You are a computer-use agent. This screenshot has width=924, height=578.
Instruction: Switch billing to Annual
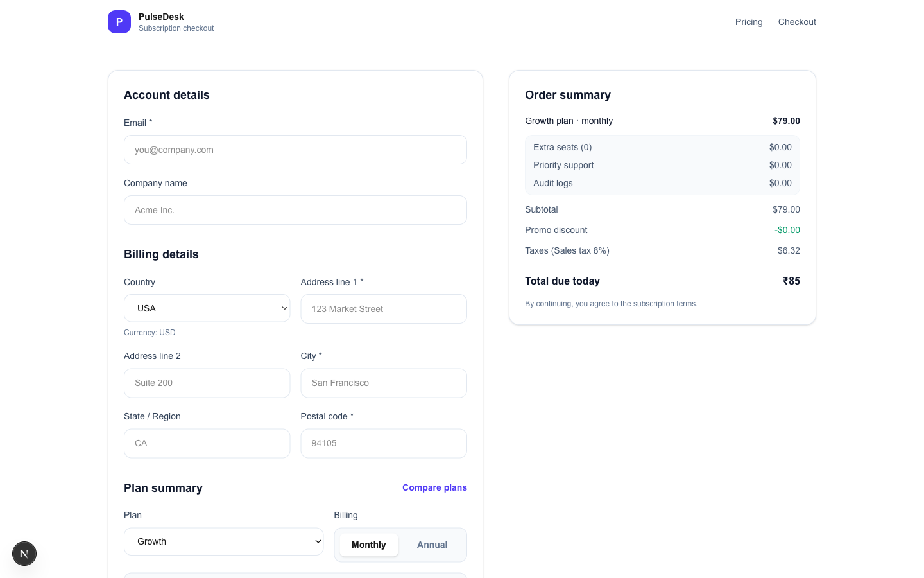click(x=432, y=545)
